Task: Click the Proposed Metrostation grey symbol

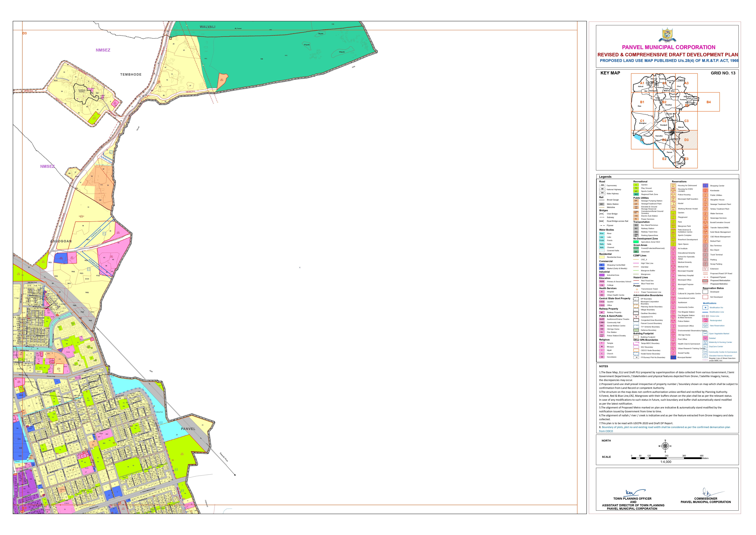Action: [x=705, y=281]
